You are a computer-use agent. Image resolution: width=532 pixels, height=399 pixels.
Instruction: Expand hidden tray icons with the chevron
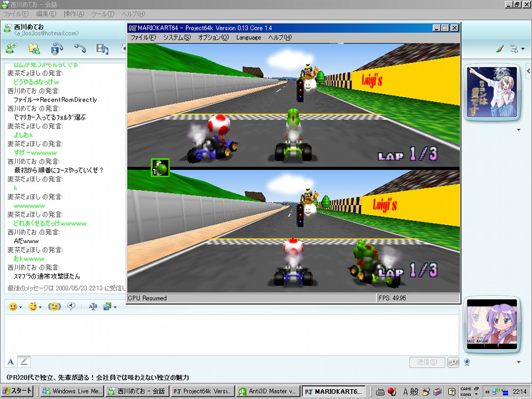[487, 391]
